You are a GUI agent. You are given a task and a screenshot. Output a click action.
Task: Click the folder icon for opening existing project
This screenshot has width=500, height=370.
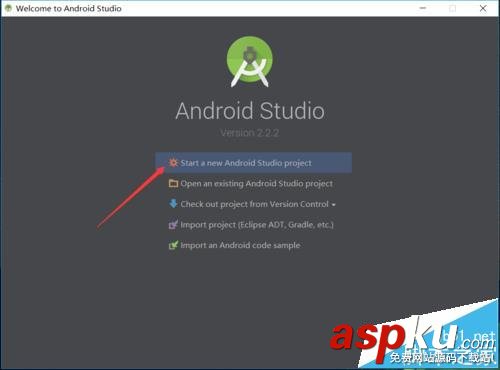pos(173,183)
